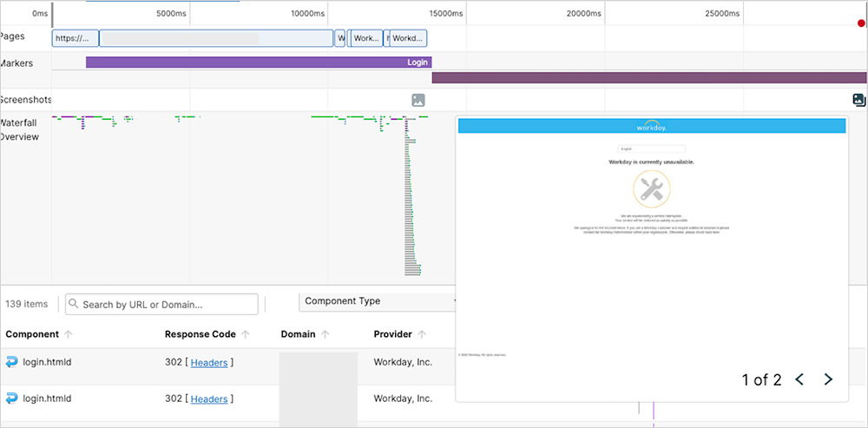Focus the Search by URL or Domain field
The width and height of the screenshot is (868, 428).
pyautogui.click(x=165, y=304)
